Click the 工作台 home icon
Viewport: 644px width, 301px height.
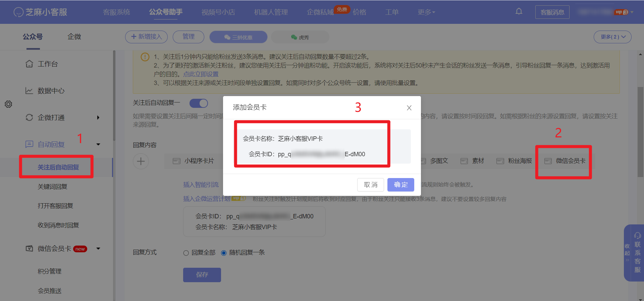point(29,63)
